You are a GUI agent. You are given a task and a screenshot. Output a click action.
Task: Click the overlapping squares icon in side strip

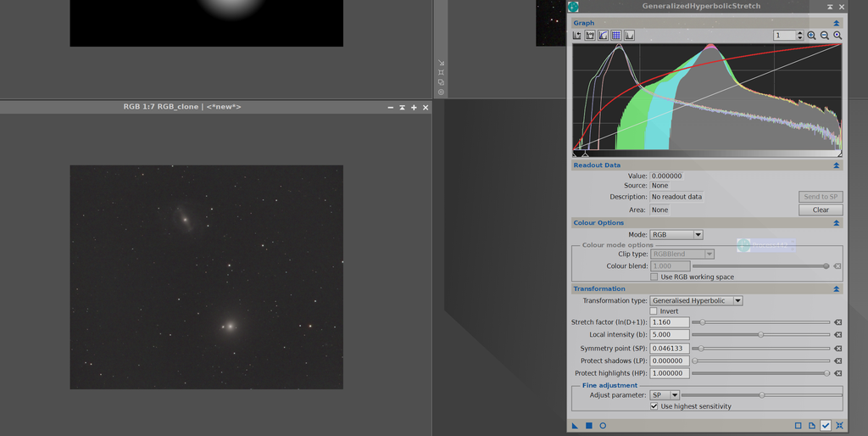click(441, 82)
